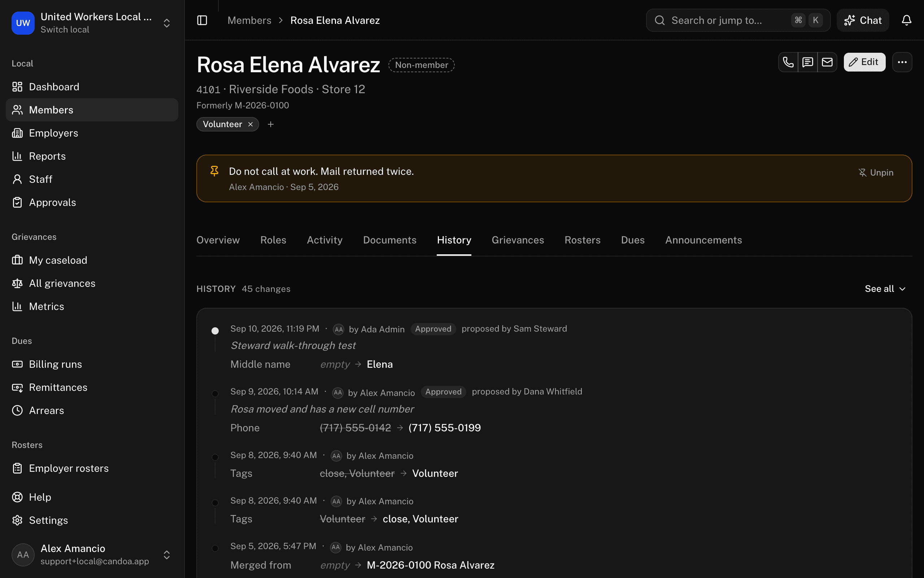Click the email envelope icon

click(827, 62)
